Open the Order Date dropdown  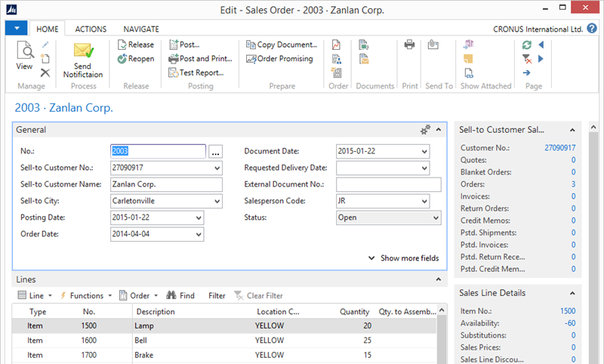click(199, 234)
